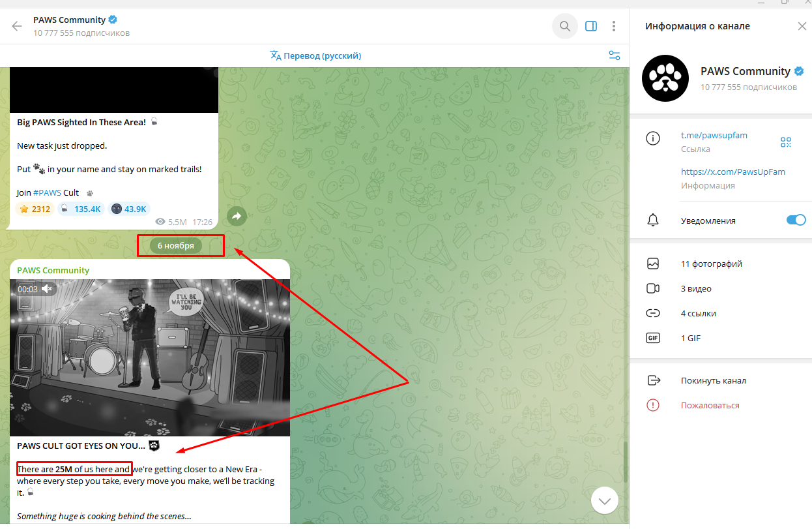
Task: Click the PAWS Community post sender name
Action: [53, 270]
